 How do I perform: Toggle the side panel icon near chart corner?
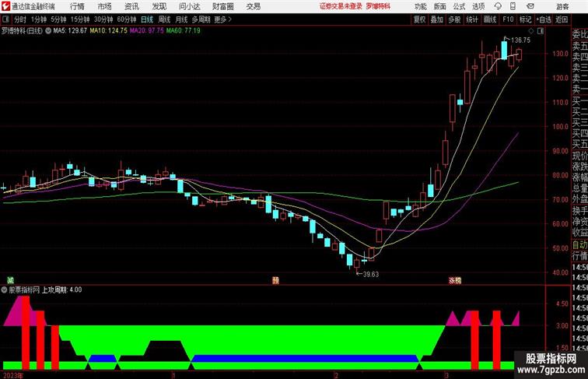tap(541, 31)
